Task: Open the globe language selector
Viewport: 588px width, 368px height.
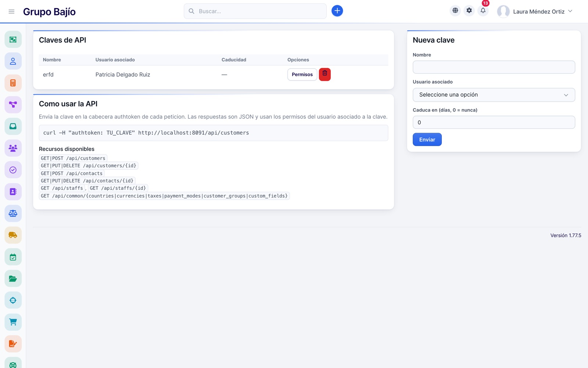Action: (x=455, y=11)
